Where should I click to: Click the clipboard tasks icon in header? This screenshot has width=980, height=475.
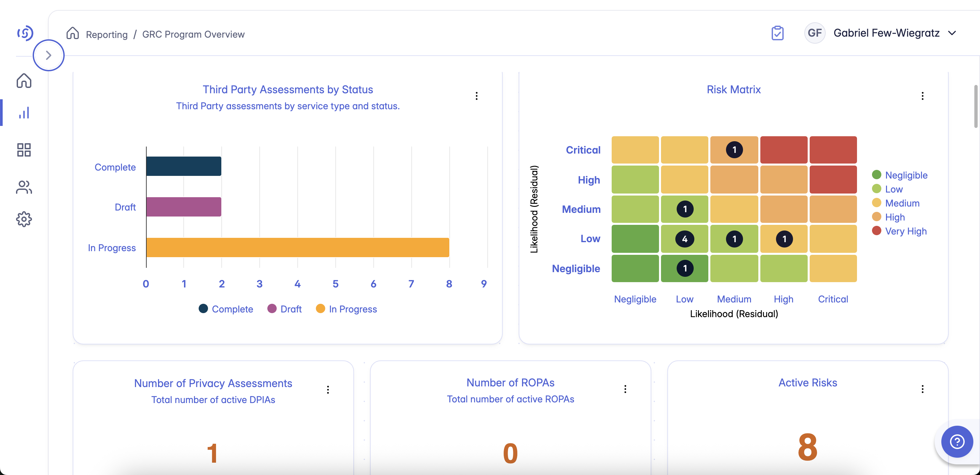click(777, 33)
